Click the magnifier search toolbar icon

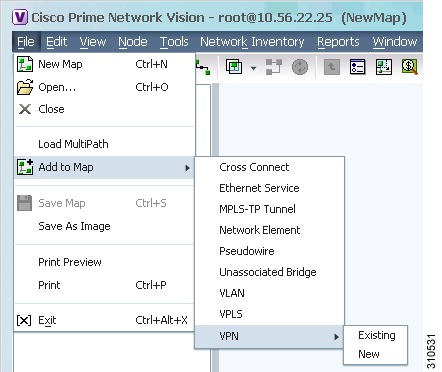pyautogui.click(x=409, y=67)
